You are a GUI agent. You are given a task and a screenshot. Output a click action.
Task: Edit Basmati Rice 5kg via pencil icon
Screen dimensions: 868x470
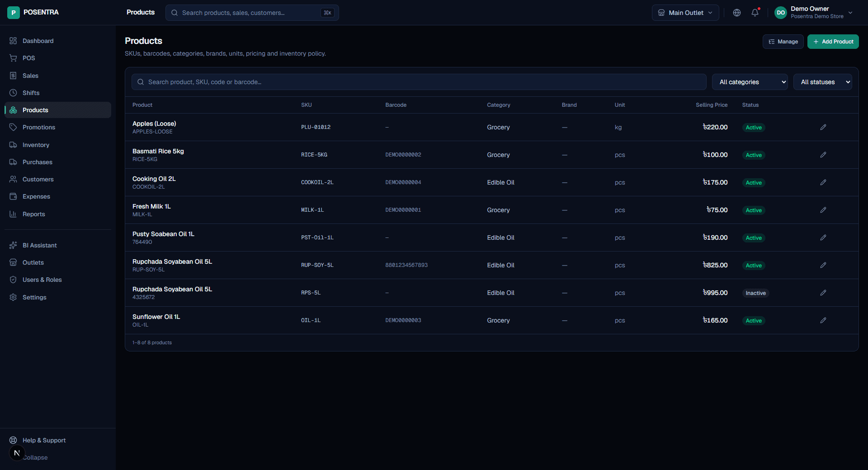(x=823, y=155)
